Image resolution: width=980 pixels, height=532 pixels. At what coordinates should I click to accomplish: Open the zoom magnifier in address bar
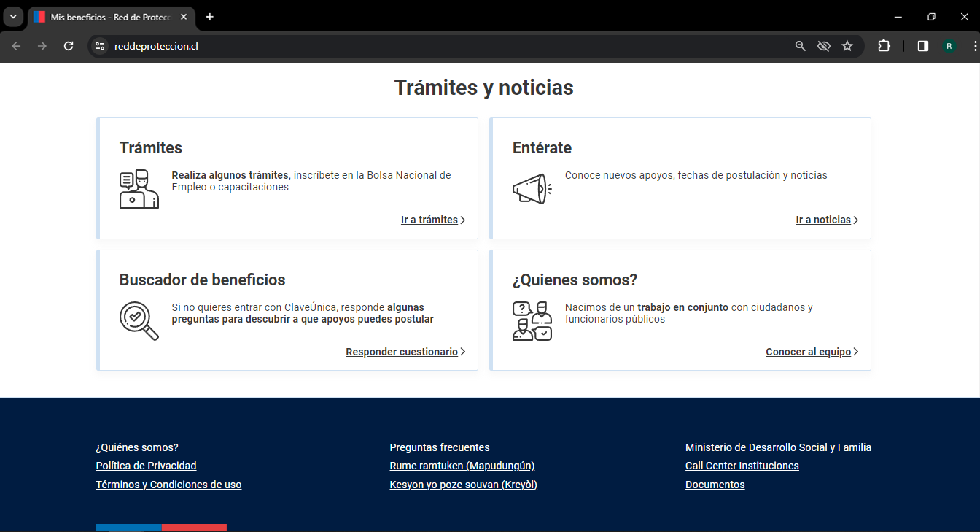click(x=800, y=46)
